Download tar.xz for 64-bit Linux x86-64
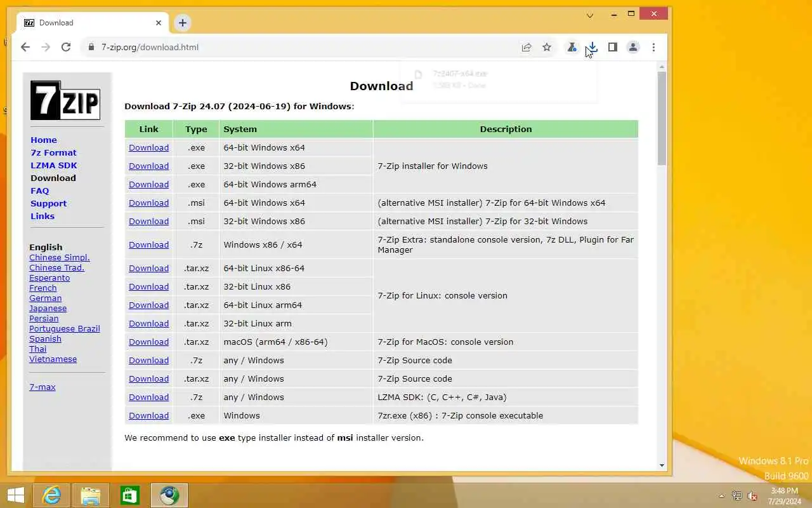This screenshot has width=812, height=508. pos(148,268)
